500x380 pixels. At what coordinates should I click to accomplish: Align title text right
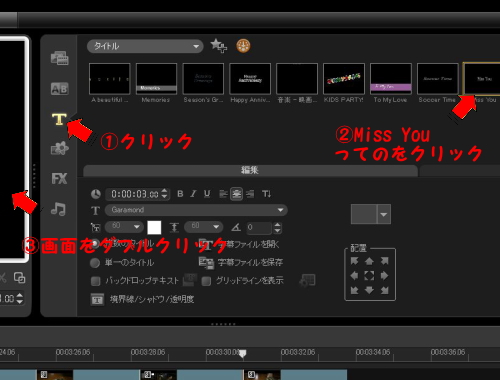[x=250, y=194]
